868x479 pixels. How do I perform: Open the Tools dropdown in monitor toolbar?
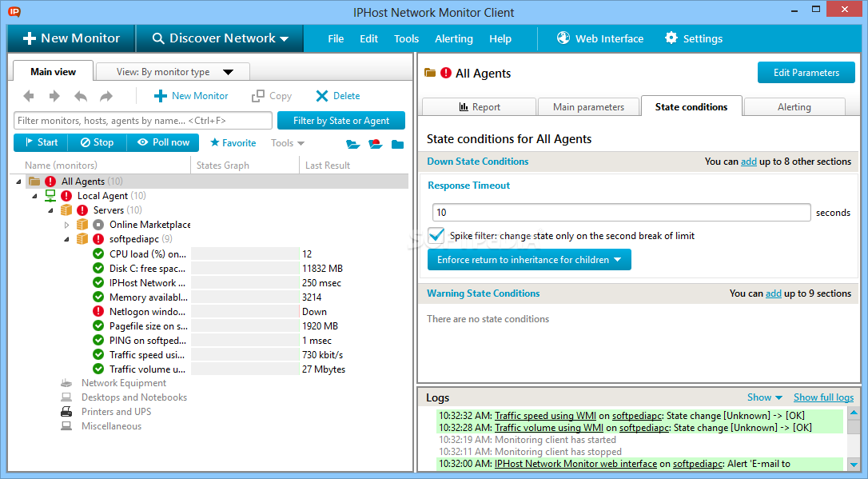[287, 143]
